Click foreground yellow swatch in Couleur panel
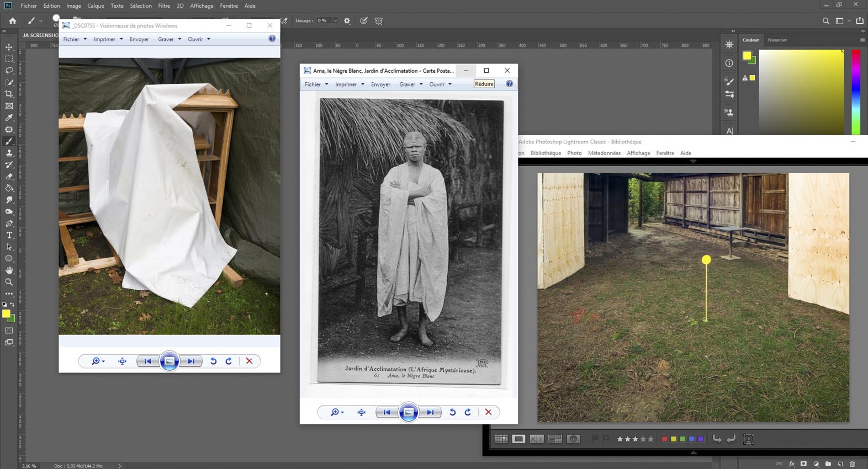This screenshot has height=469, width=868. coord(747,55)
